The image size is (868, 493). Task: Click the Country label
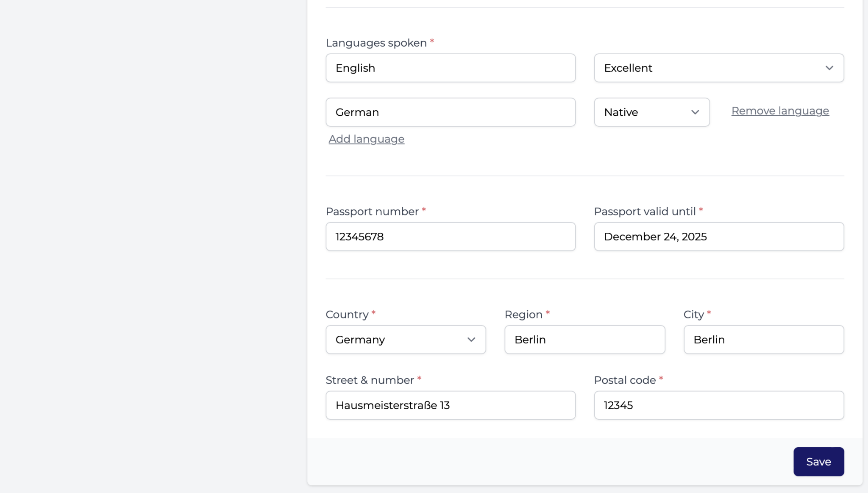pos(347,315)
